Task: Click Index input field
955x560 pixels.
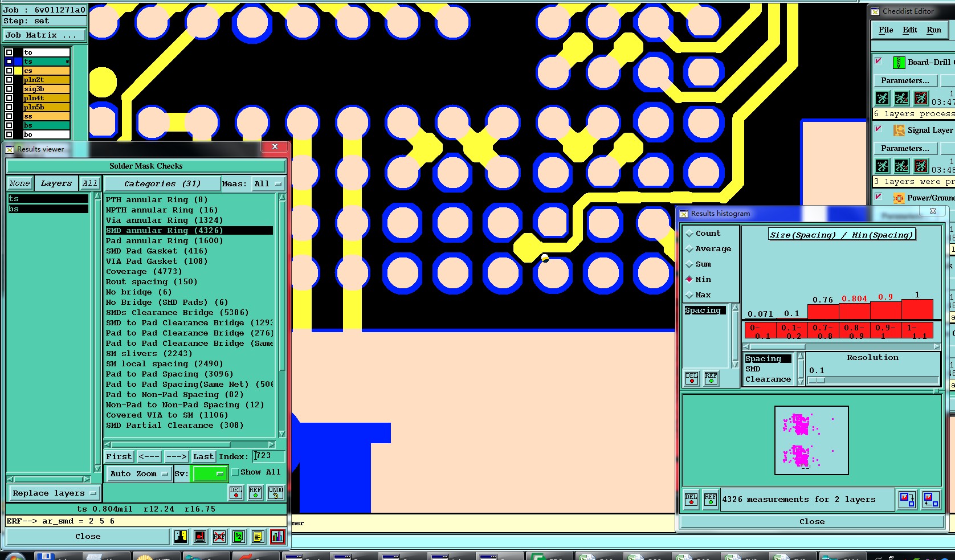Action: (x=269, y=456)
